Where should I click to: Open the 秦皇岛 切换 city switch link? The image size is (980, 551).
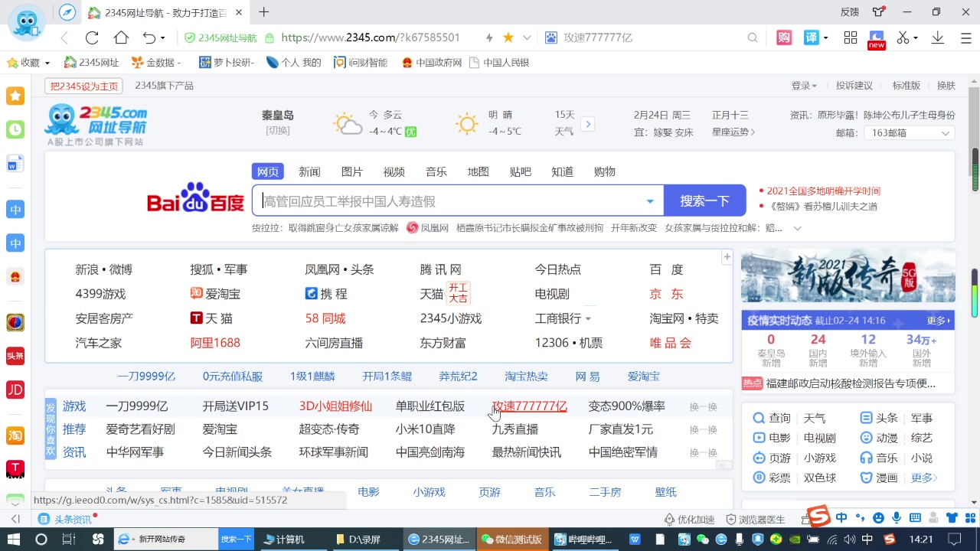tap(277, 130)
